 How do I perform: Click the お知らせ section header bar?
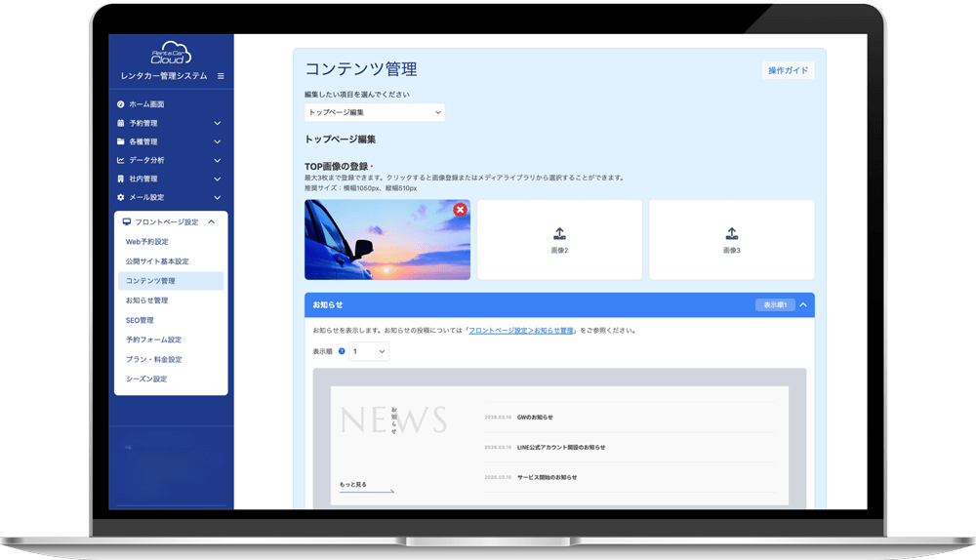[x=559, y=305]
